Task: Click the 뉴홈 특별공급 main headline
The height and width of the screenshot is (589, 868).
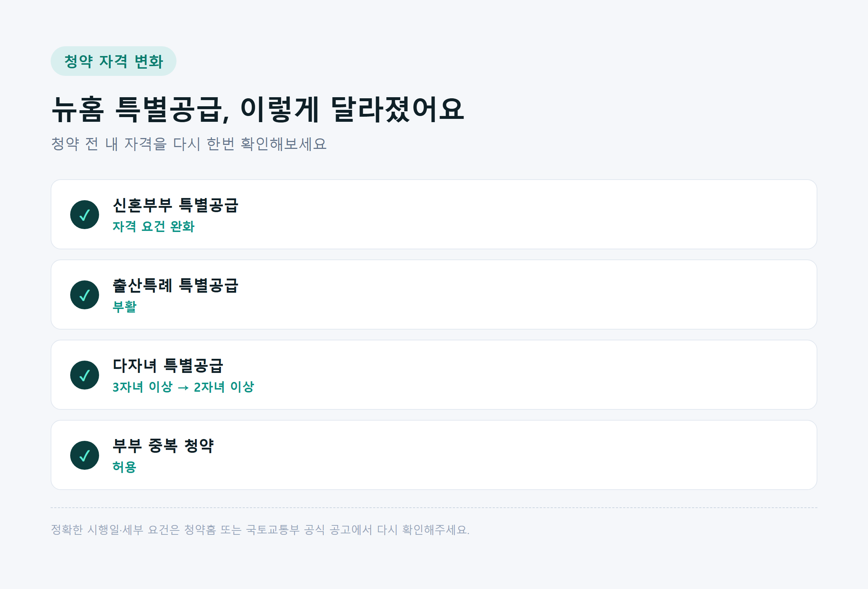Action: 258,109
